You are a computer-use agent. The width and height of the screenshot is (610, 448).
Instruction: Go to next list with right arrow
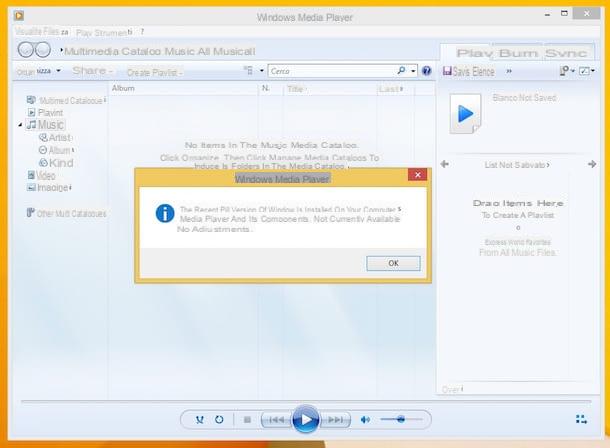click(592, 164)
